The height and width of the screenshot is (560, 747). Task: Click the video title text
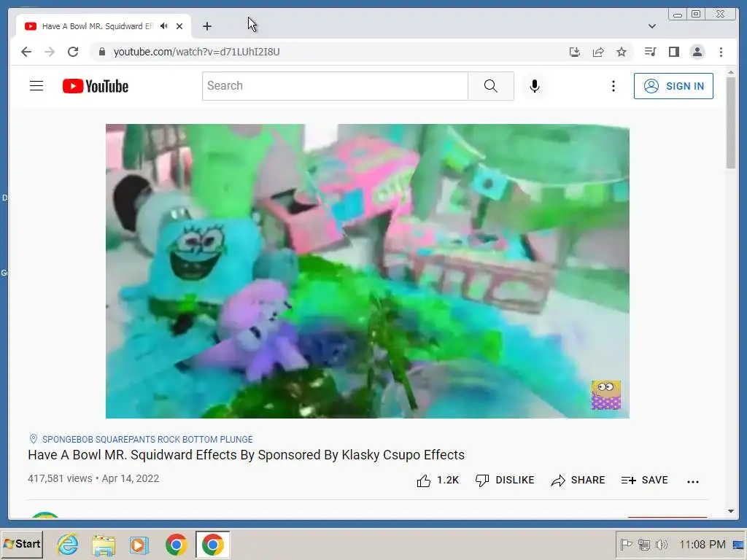pyautogui.click(x=246, y=455)
